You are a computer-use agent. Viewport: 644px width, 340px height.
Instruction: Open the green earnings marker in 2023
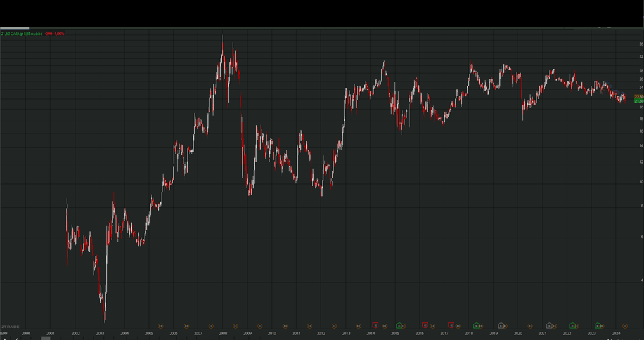598,325
